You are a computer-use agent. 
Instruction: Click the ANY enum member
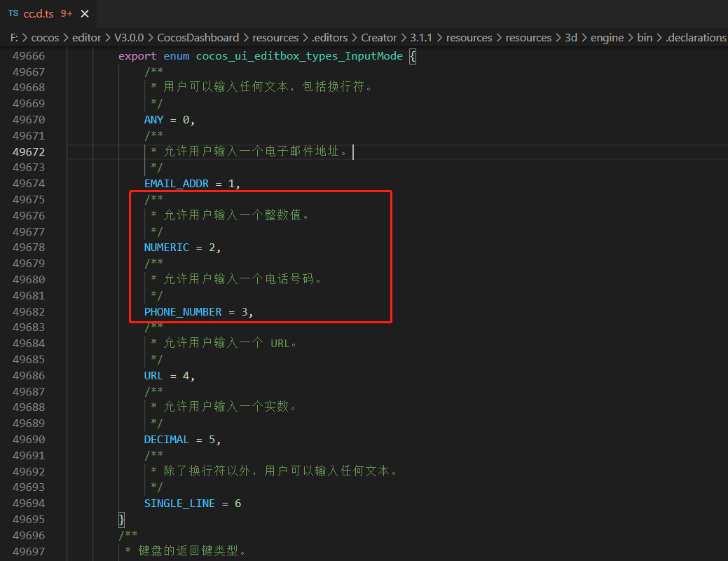pos(153,120)
